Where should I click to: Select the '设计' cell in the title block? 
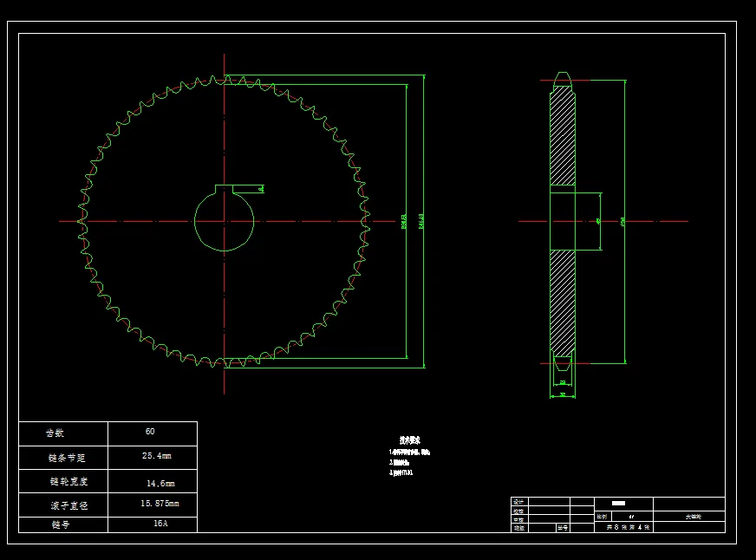click(x=518, y=502)
